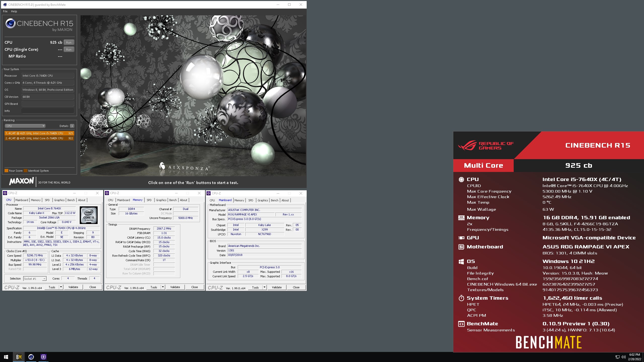Screen dimensions: 644x362
Task: Click the volume icon in system tray
Action: [x=623, y=357]
